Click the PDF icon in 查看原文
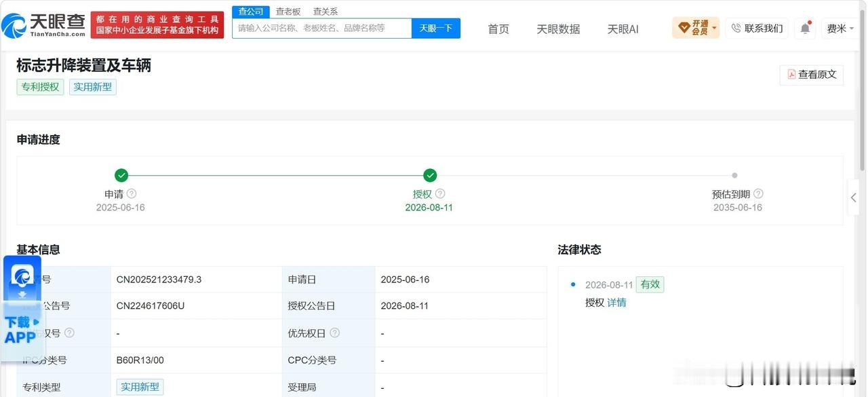868x397 pixels. [x=791, y=75]
